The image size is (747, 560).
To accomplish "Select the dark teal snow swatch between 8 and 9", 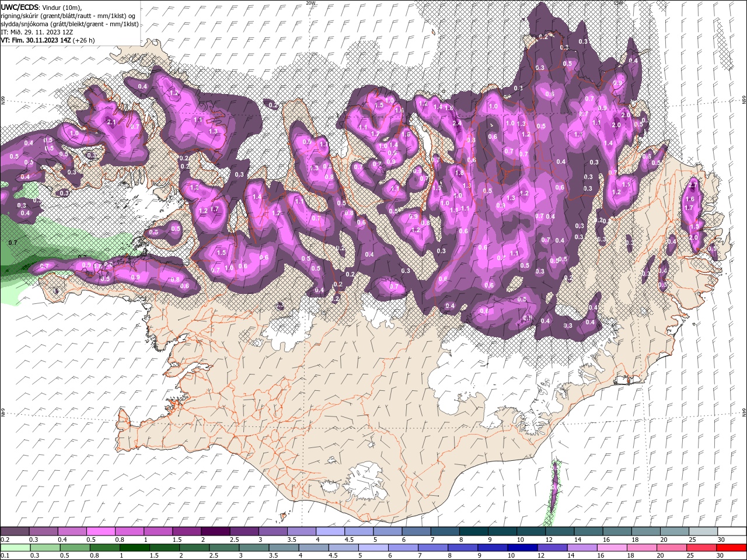I will (x=474, y=531).
